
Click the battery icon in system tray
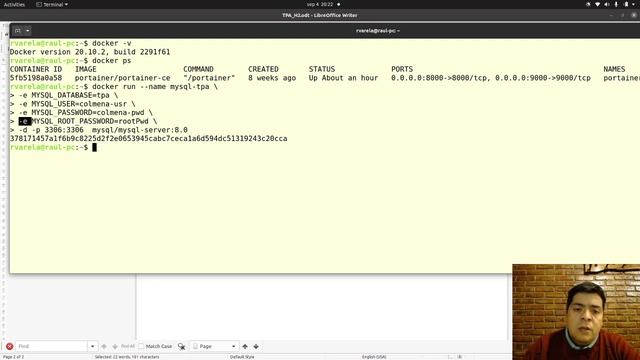626,4
